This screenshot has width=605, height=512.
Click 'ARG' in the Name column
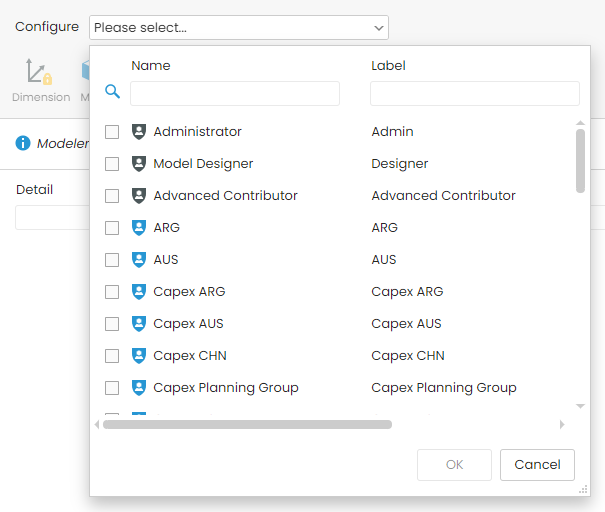click(x=167, y=228)
